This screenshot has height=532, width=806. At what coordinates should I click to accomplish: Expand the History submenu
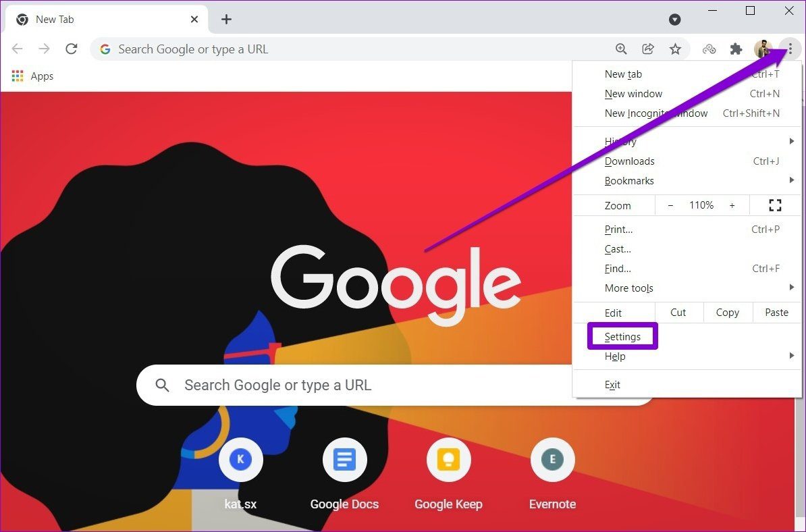point(687,141)
